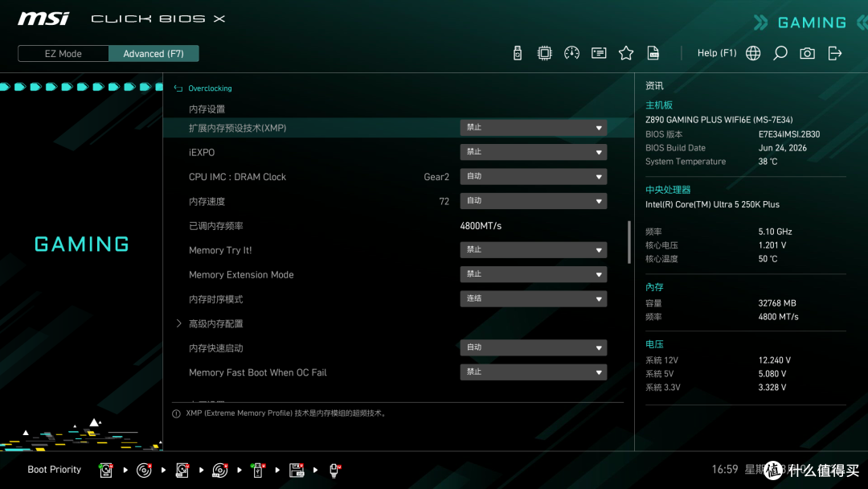Click the 5.080 V system voltage value
Image resolution: width=868 pixels, height=489 pixels.
[772, 374]
